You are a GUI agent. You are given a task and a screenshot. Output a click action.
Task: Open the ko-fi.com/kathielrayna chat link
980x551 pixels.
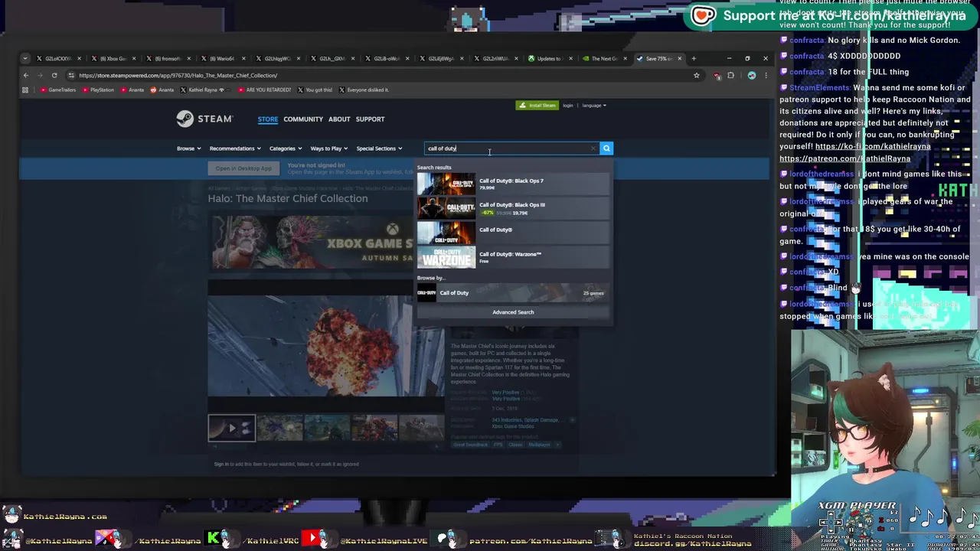873,146
